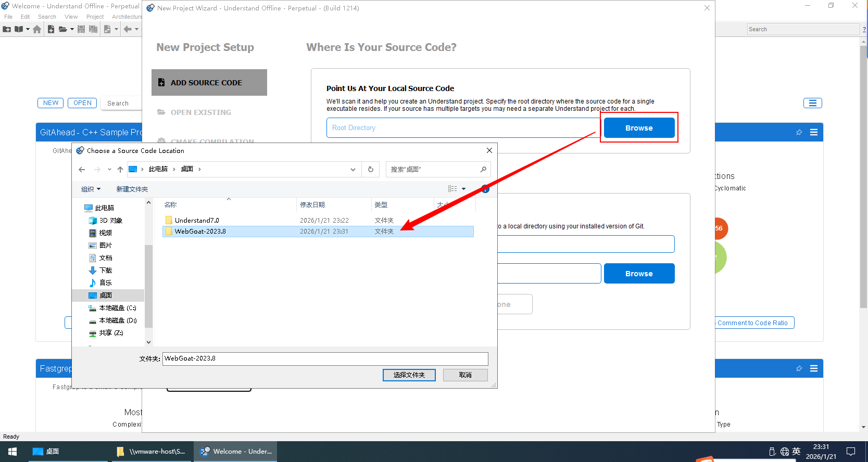Click the up-one-level arrow in the file dialog
The width and height of the screenshot is (868, 462).
[x=120, y=170]
